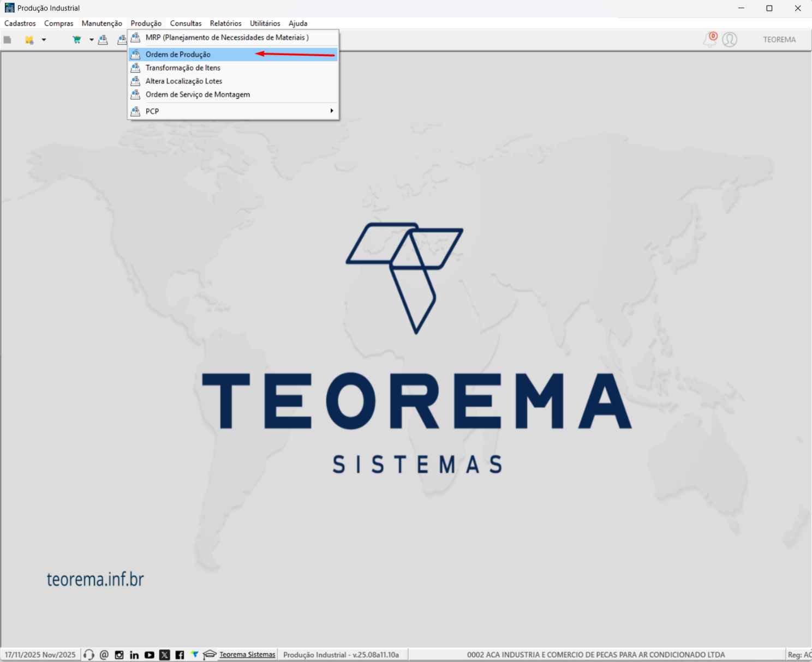
Task: Expand the arrow next to yellow package icon
Action: [x=44, y=39]
